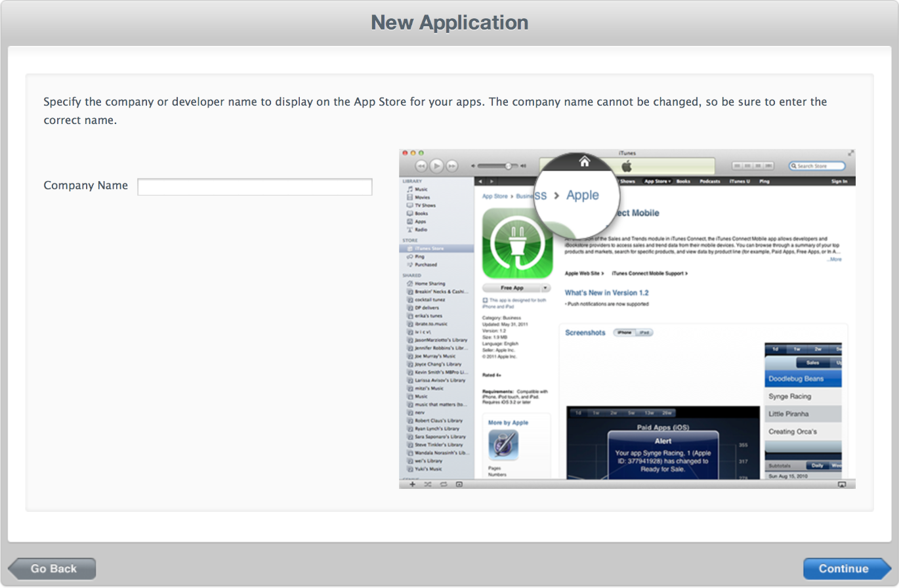
Task: Expand the App Store menu in navigation bar
Action: (657, 181)
